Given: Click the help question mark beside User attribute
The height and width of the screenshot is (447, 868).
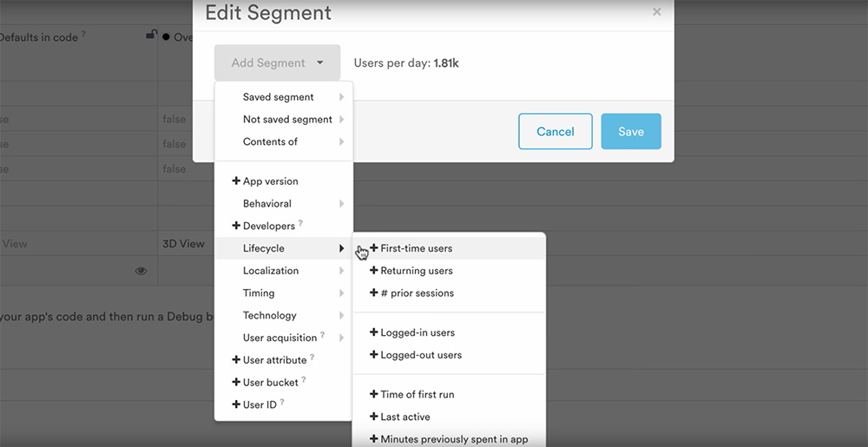Looking at the screenshot, I should (312, 358).
